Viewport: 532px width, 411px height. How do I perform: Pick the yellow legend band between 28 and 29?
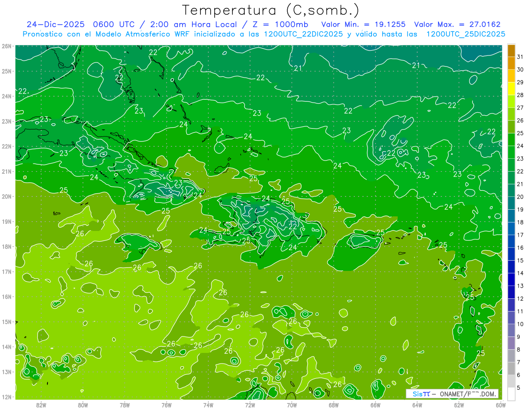tap(511, 89)
